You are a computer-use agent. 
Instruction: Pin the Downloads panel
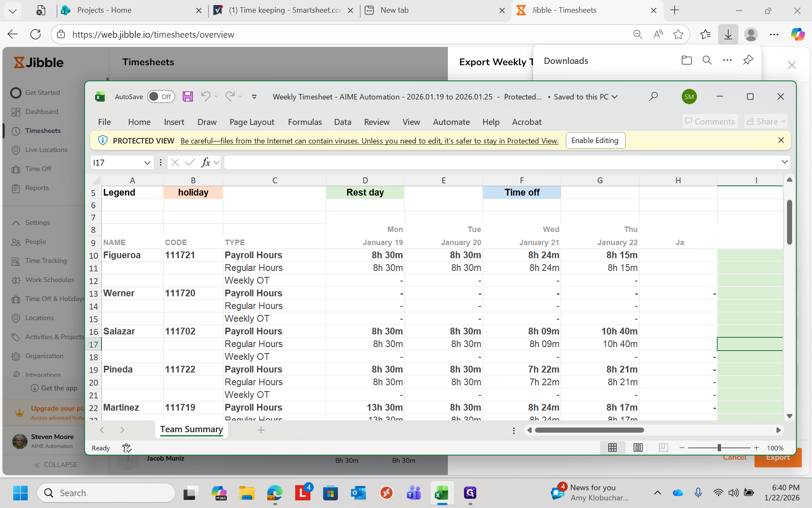point(747,61)
